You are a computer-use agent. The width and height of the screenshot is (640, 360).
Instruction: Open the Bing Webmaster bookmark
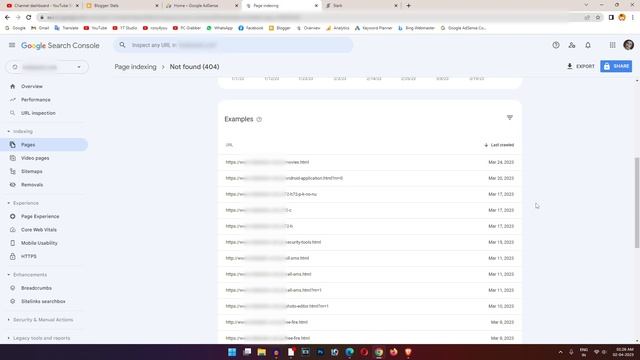tap(416, 28)
